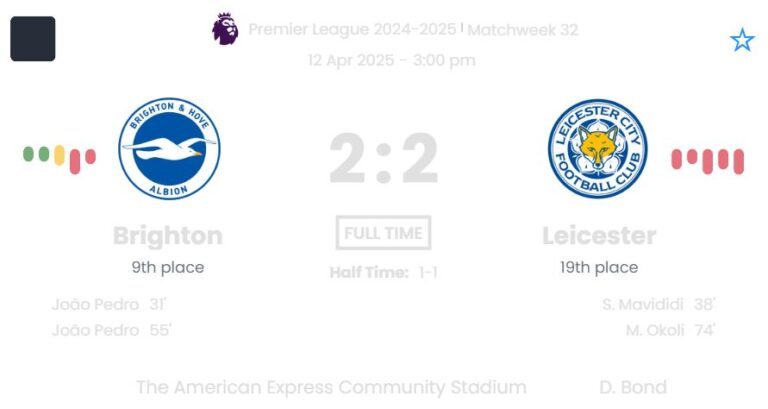
Task: Click the Premier League lion logo
Action: (x=225, y=29)
